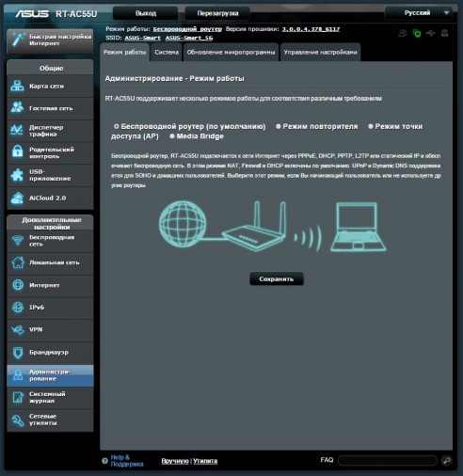Screen dimensions: 463x476
Task: Click the FAQ search magnifier icon
Action: (x=447, y=460)
